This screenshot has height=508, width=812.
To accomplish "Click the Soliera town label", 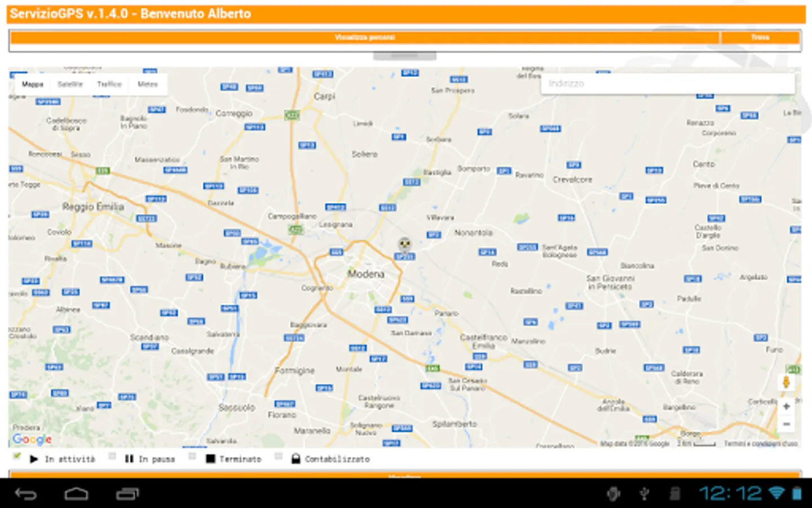I will click(364, 154).
